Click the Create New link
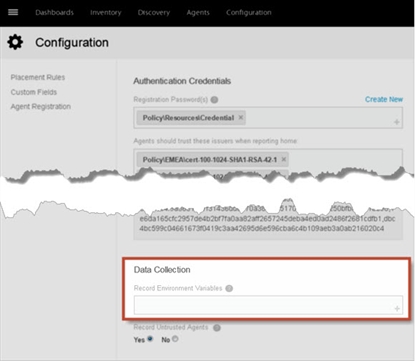This screenshot has height=361, width=415. 384,99
